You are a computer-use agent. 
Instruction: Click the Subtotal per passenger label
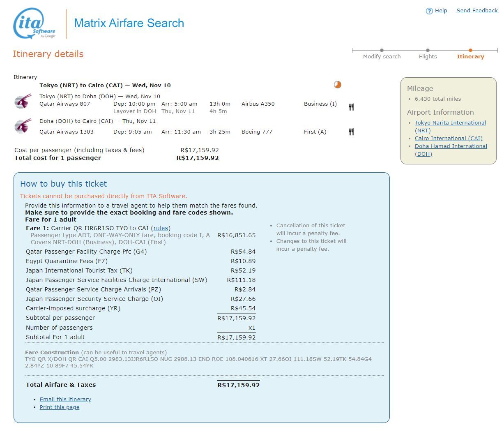click(60, 318)
